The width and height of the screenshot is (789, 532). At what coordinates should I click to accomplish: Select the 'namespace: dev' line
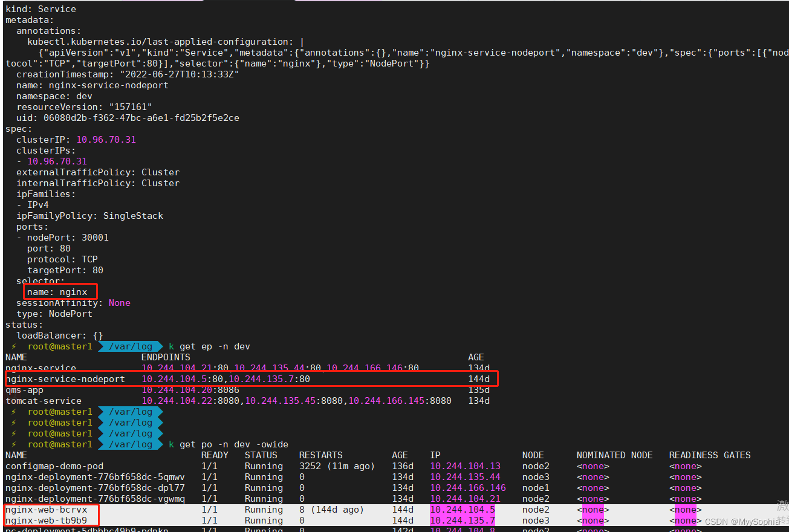tap(54, 96)
